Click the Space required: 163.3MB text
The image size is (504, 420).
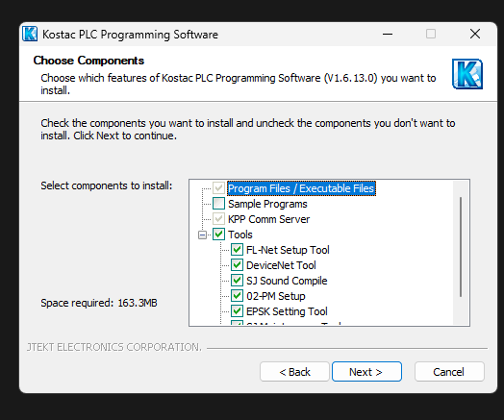[x=99, y=303]
